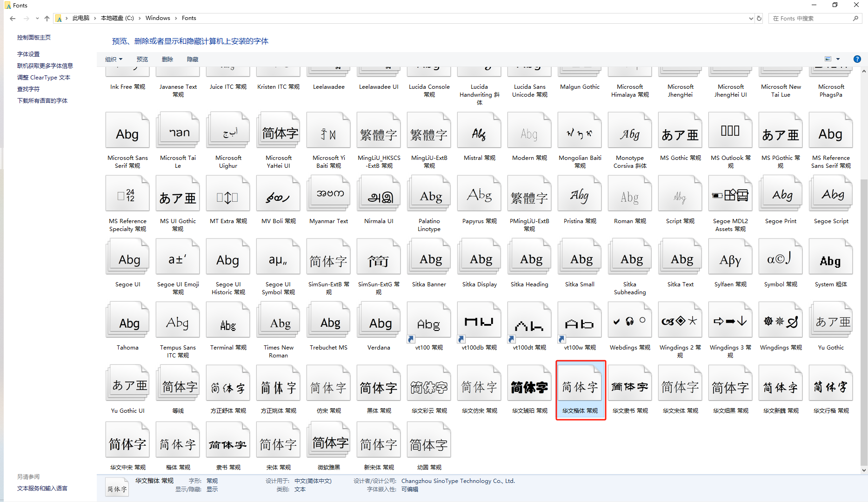Change the view layout button
The height and width of the screenshot is (502, 868).
pos(828,59)
